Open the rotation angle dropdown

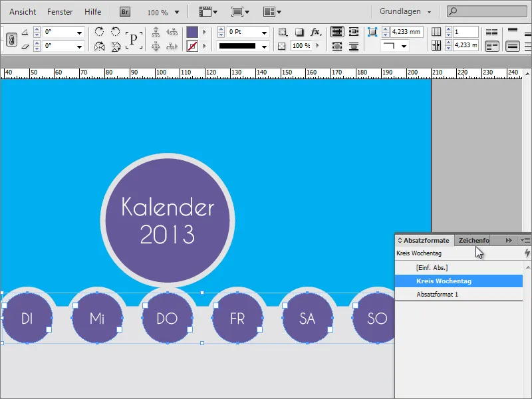tap(79, 33)
